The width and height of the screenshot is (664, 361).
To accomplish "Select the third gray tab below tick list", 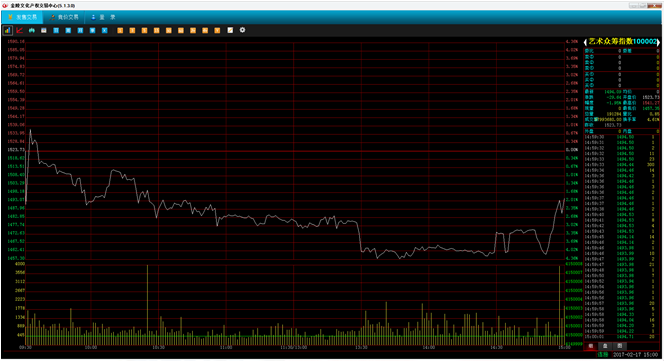I will click(x=620, y=346).
